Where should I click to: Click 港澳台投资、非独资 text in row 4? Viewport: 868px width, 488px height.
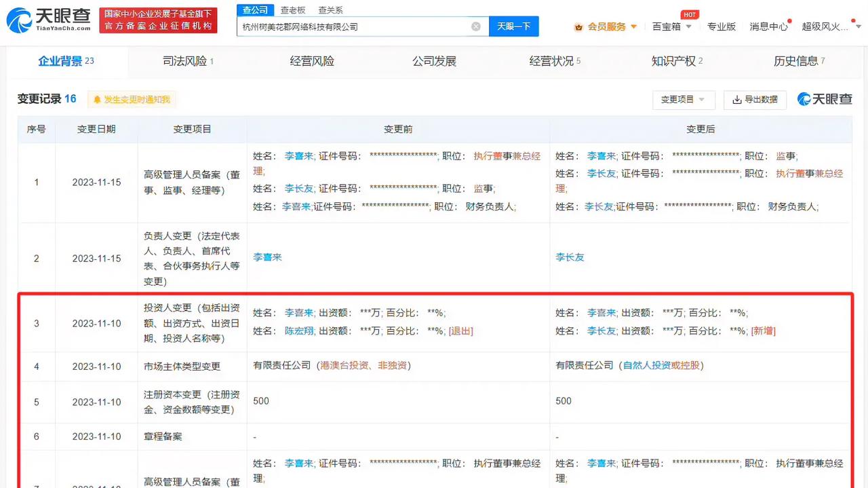[x=363, y=366]
